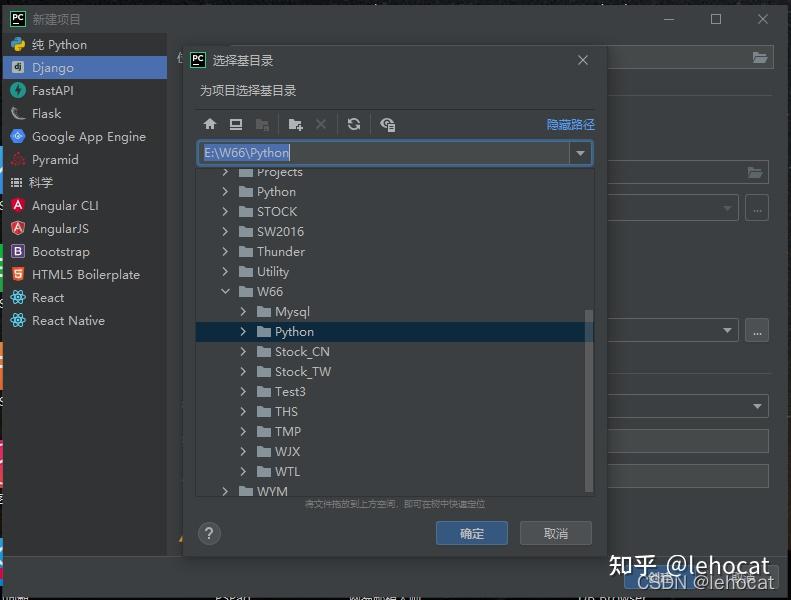Select Pyramid project type
This screenshot has width=791, height=600.
pyautogui.click(x=85, y=159)
